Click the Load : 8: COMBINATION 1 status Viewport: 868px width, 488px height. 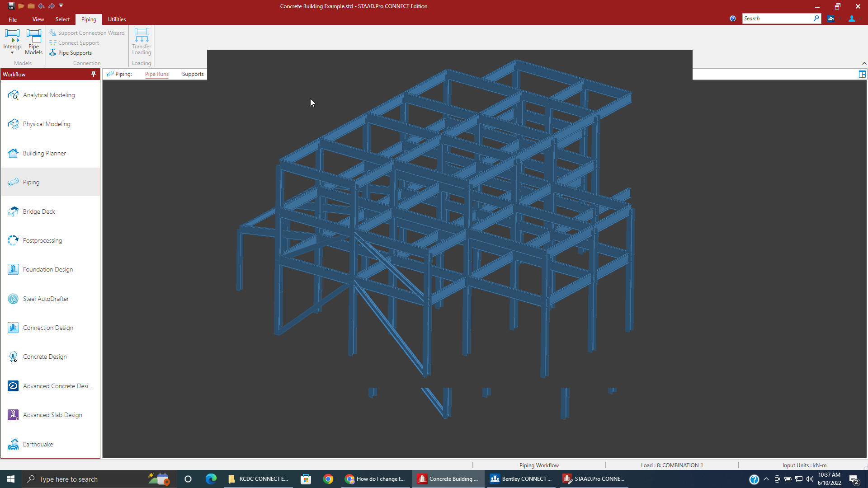tap(671, 465)
